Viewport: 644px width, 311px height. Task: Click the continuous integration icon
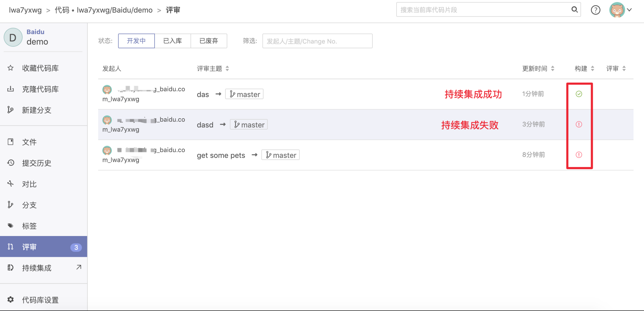(x=10, y=267)
